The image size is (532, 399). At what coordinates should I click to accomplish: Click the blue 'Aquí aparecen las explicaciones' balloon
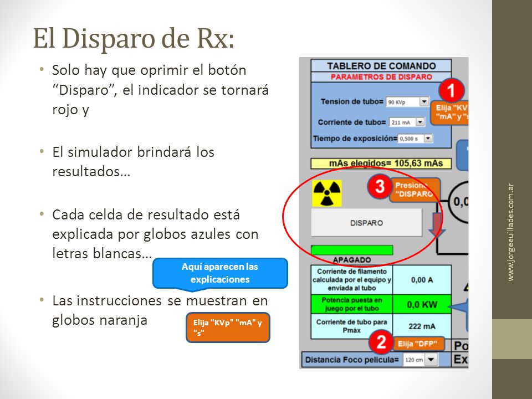(220, 273)
